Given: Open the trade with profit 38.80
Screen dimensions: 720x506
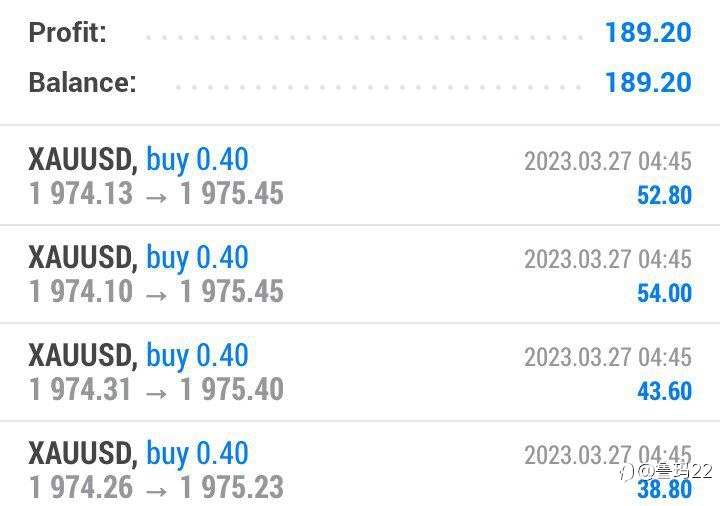Looking at the screenshot, I should (360, 464).
